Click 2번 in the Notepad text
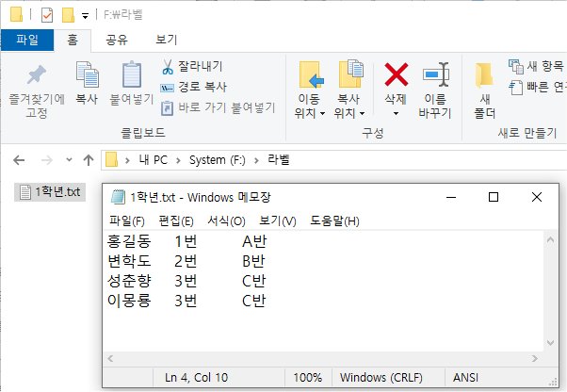Screen dimensions: 567x392 pyautogui.click(x=186, y=261)
